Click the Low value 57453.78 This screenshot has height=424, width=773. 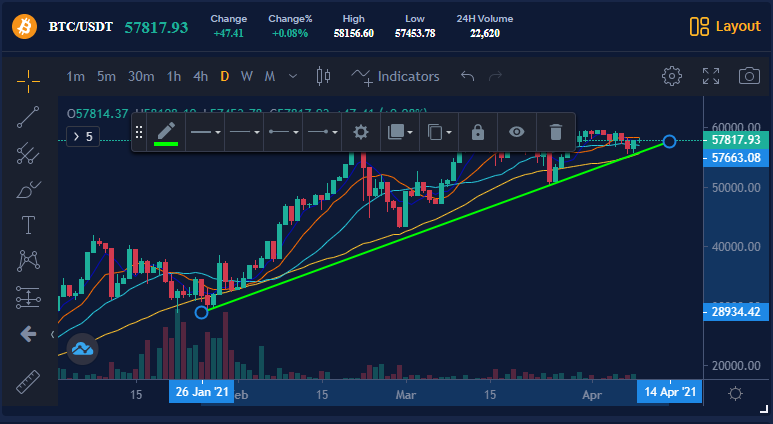point(415,34)
